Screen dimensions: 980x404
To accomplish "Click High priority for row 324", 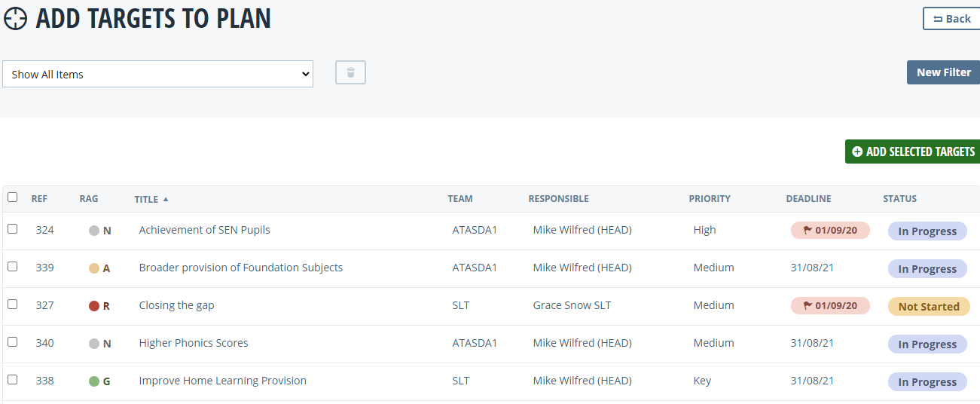I will click(x=704, y=230).
